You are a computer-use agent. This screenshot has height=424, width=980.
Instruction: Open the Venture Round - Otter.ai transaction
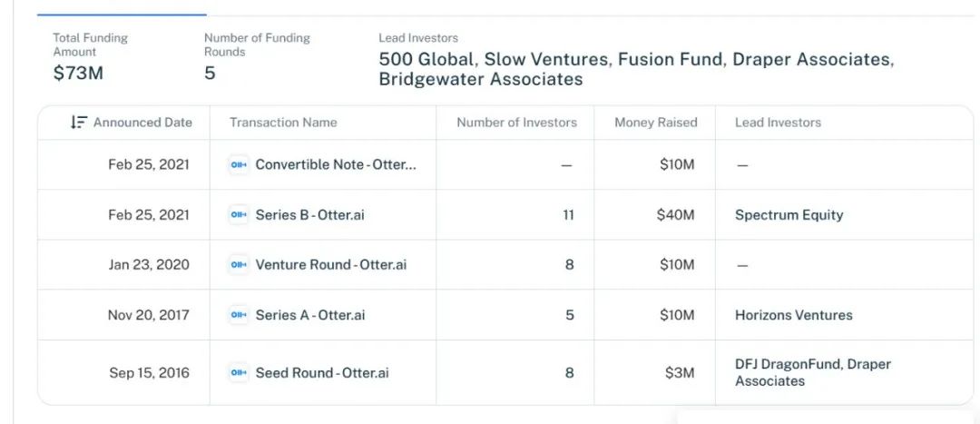[330, 265]
